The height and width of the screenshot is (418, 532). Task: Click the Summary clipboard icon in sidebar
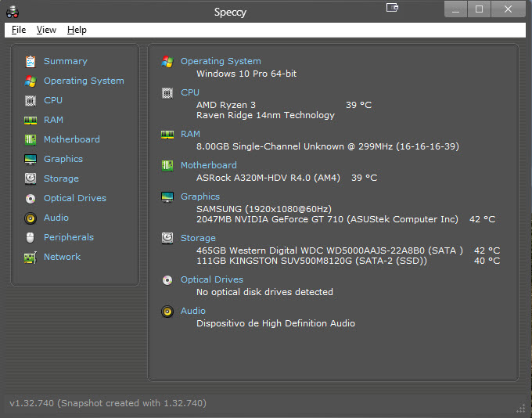[31, 62]
